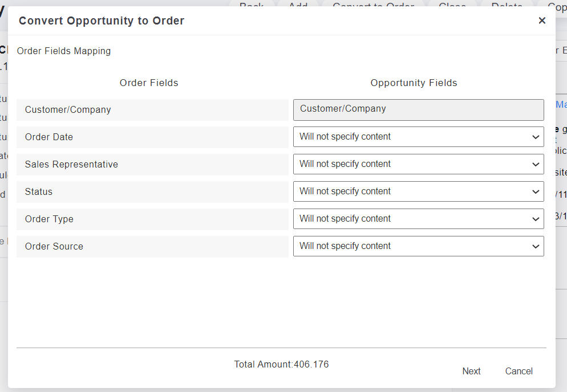Screen dimensions: 567x392
Task: Click the Order Fields column header
Action: click(149, 83)
